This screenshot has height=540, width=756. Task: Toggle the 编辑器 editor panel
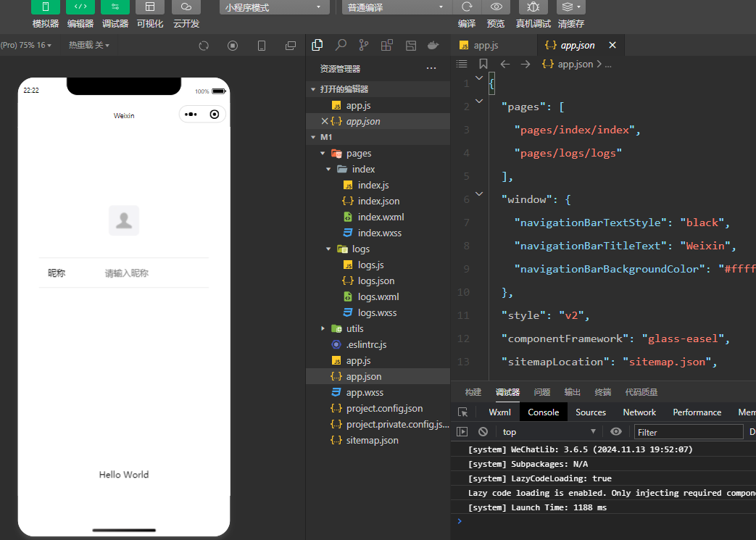point(80,7)
